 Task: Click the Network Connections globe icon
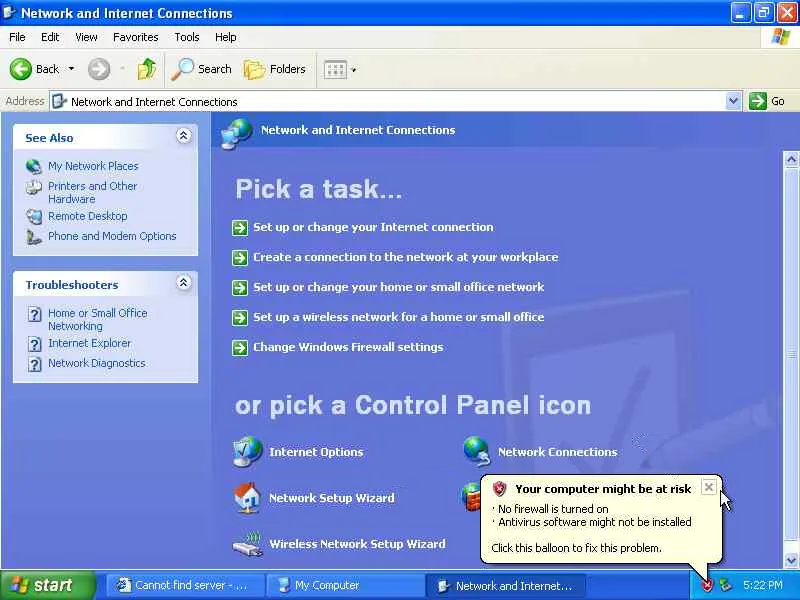[477, 451]
